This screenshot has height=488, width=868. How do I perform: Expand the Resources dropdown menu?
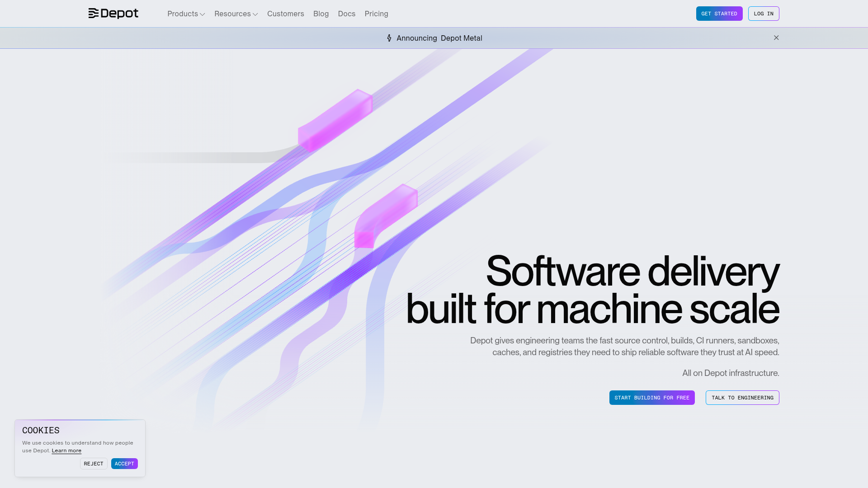click(236, 14)
